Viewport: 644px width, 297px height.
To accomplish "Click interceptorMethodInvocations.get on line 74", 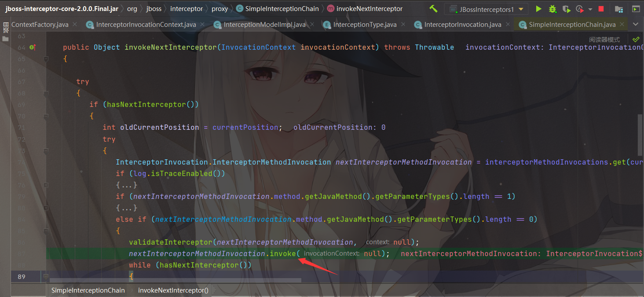I will [x=555, y=162].
